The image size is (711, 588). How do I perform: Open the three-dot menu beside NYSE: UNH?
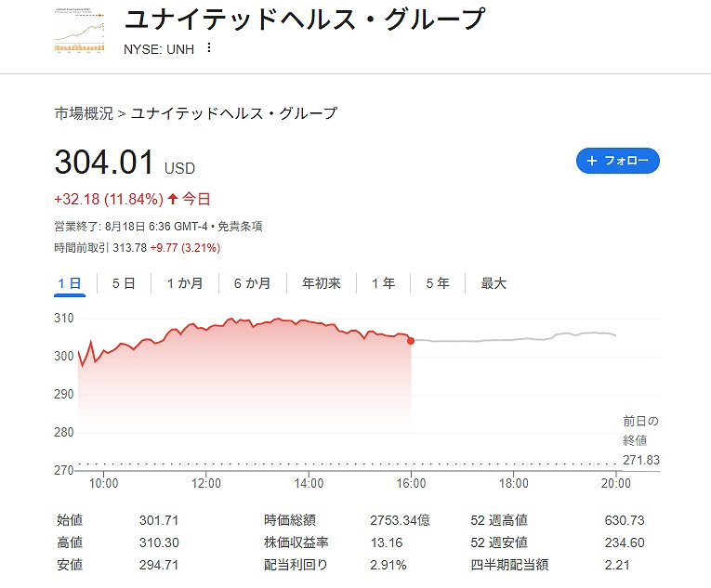208,47
